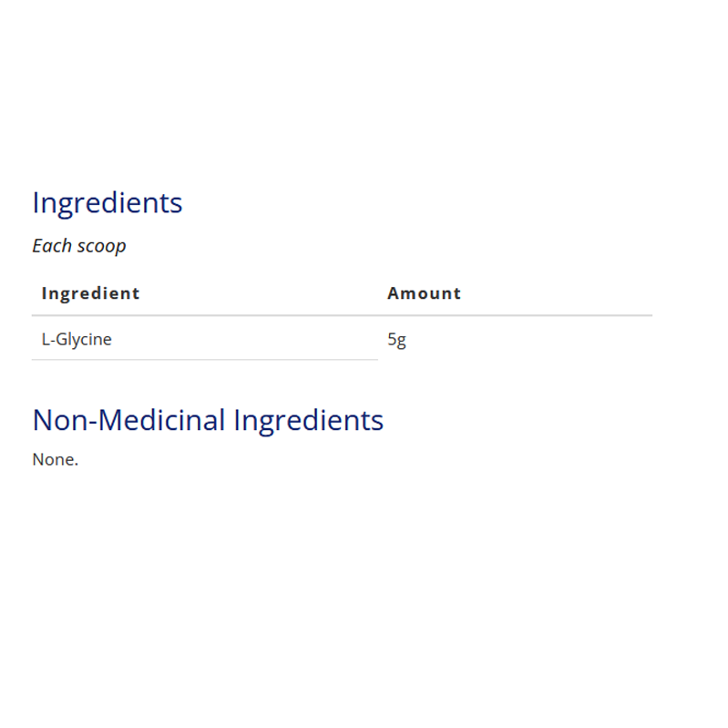Click the blue "Ingredients" section heading
The height and width of the screenshot is (728, 728).
(x=108, y=203)
